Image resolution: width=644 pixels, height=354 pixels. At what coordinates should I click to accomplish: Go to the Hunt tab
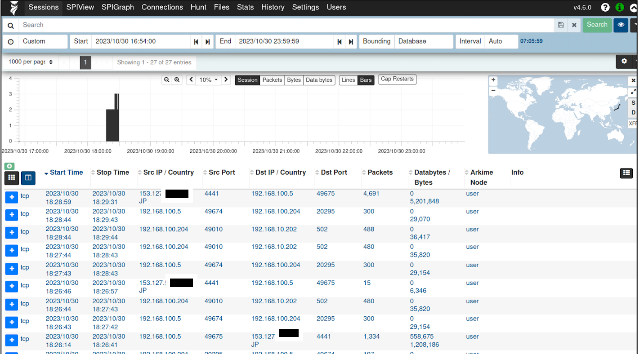pyautogui.click(x=198, y=7)
